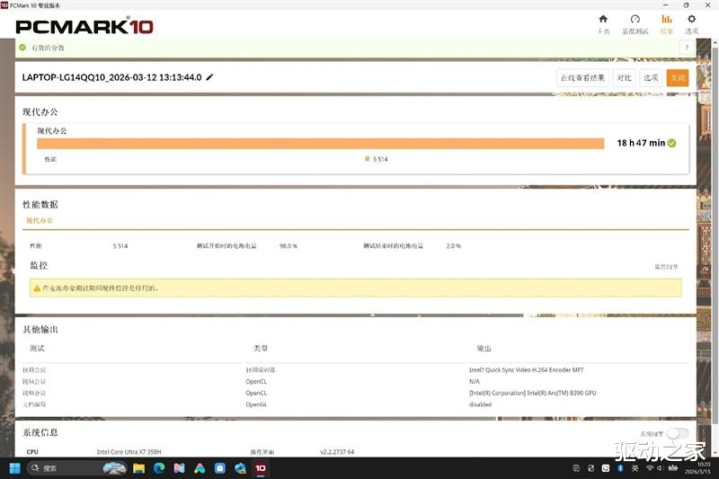Open the Benchmarks (基准测试) gauge icon
This screenshot has height=479, width=719.
tap(635, 19)
